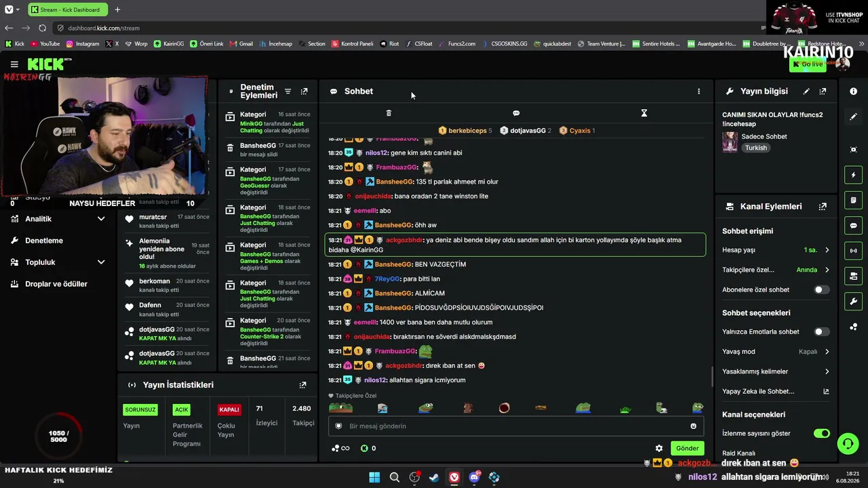Open the Gmail bookmark
The image size is (868, 488).
pos(241,44)
